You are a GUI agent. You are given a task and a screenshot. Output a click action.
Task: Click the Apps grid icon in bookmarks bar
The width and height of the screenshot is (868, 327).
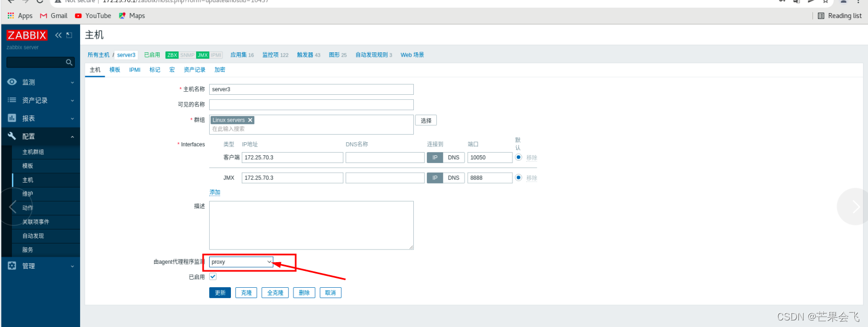pos(11,16)
